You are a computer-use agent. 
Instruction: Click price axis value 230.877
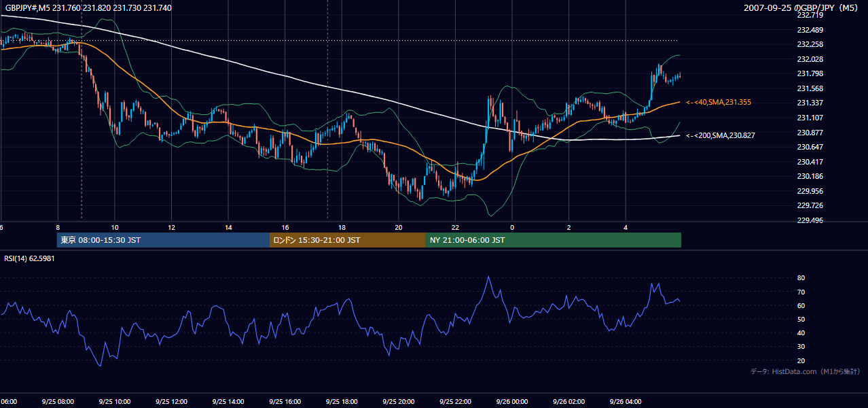pyautogui.click(x=810, y=133)
